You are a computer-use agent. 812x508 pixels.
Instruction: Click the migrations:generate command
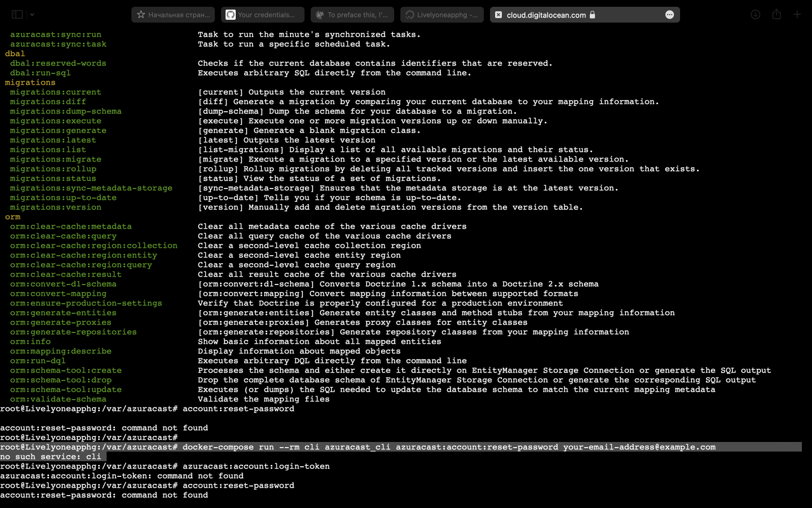click(58, 130)
